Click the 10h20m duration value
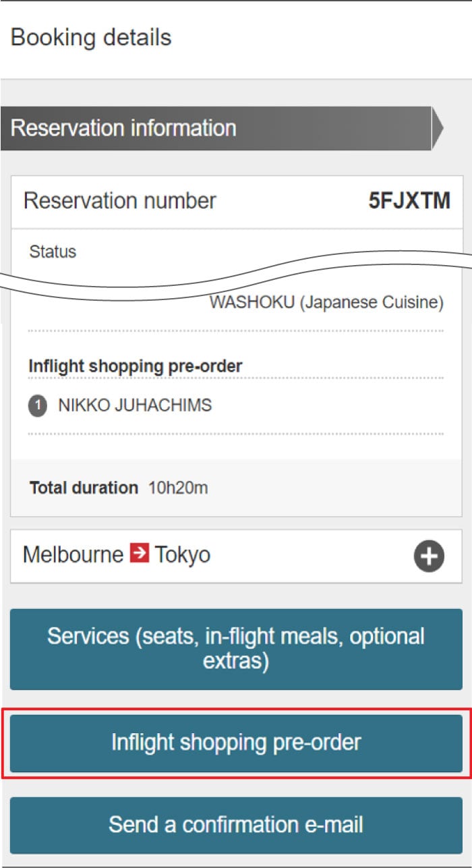Viewport: 472px width, 868px height. tap(178, 488)
